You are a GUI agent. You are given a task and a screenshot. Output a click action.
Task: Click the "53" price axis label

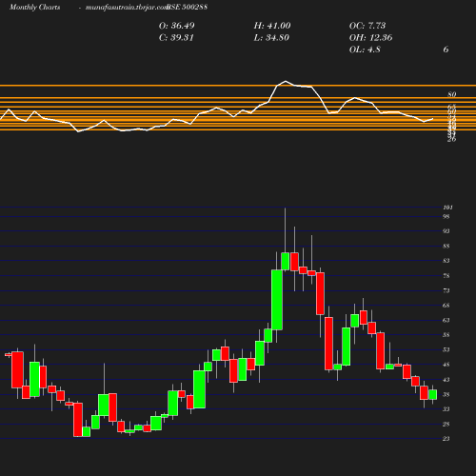(446, 350)
